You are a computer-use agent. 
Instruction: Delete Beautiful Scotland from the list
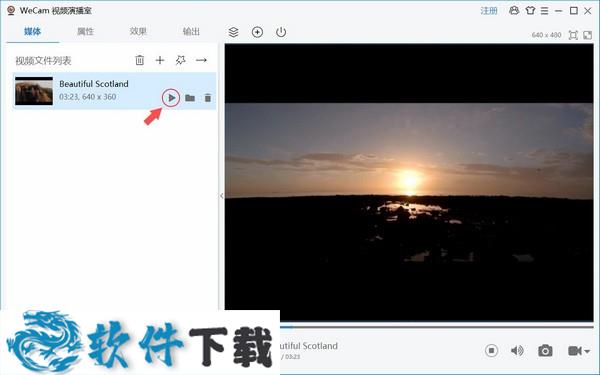point(208,98)
